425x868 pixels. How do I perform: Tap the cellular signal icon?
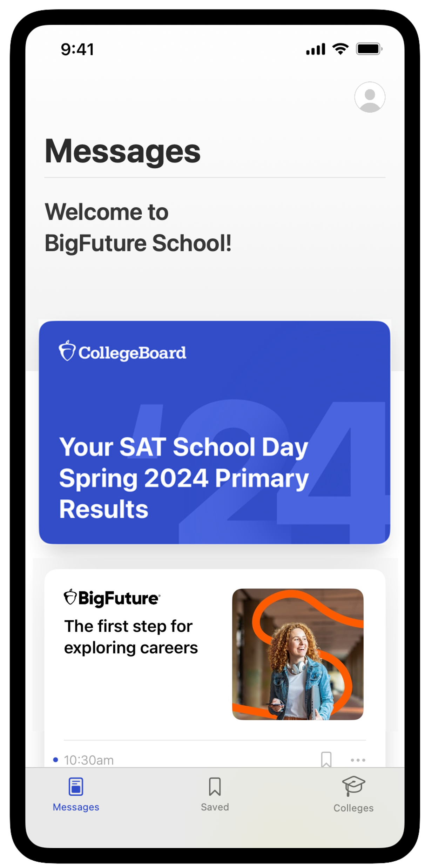click(315, 50)
